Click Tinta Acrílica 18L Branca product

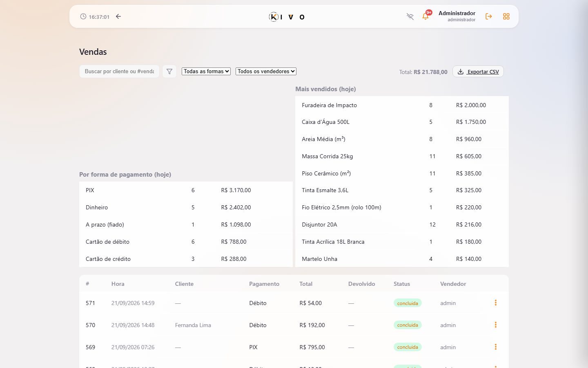point(333,242)
